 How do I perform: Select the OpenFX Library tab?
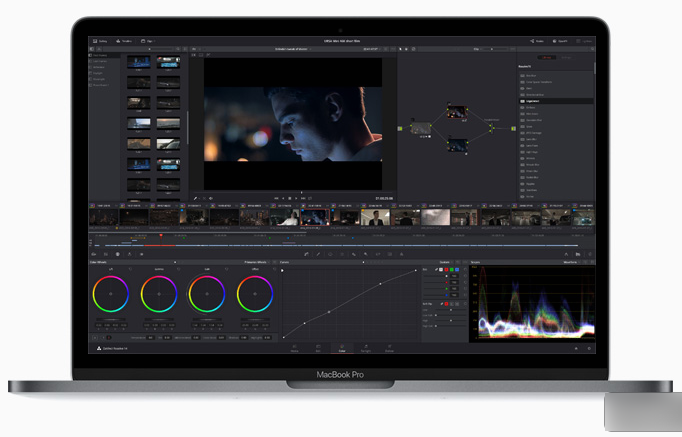(x=547, y=57)
